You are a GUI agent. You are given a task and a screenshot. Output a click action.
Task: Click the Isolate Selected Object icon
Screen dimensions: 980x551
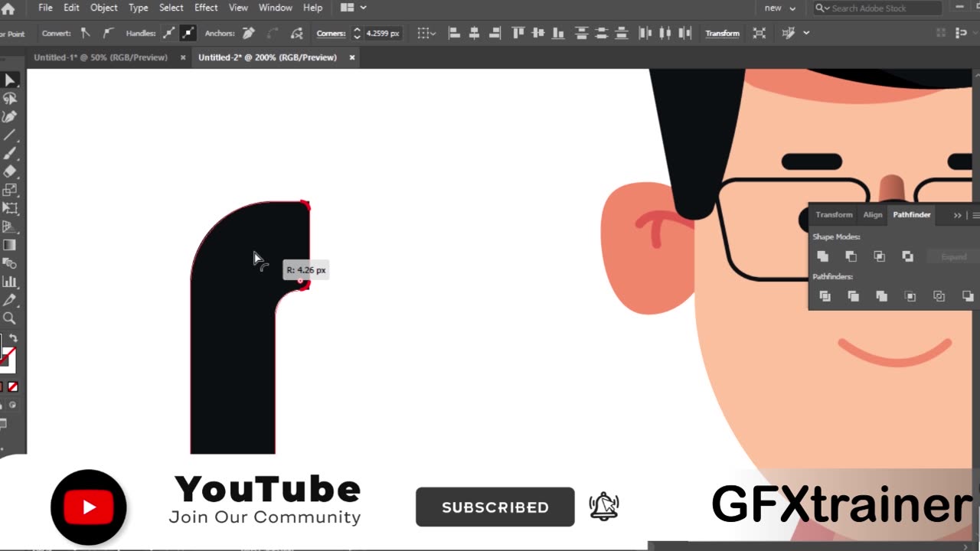pyautogui.click(x=759, y=33)
